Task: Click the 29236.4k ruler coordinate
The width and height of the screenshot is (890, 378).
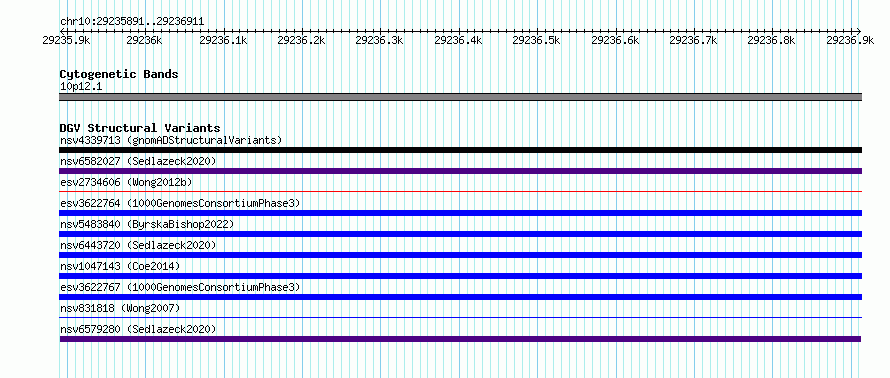Action: (x=458, y=40)
